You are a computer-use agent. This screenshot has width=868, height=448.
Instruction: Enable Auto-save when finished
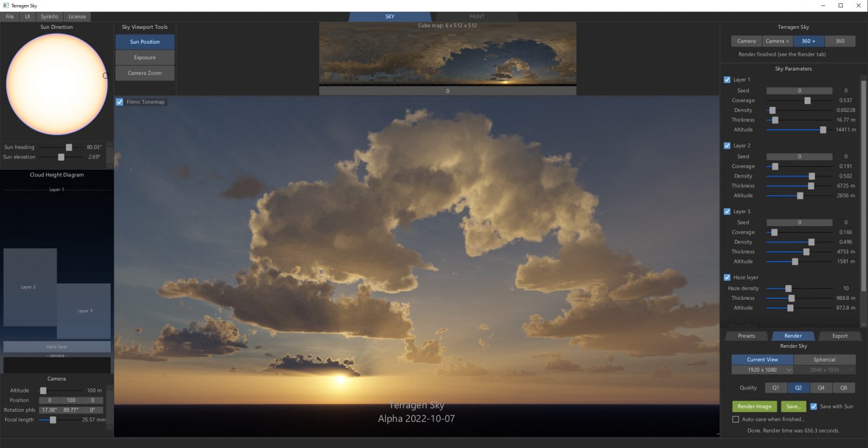[x=736, y=419]
